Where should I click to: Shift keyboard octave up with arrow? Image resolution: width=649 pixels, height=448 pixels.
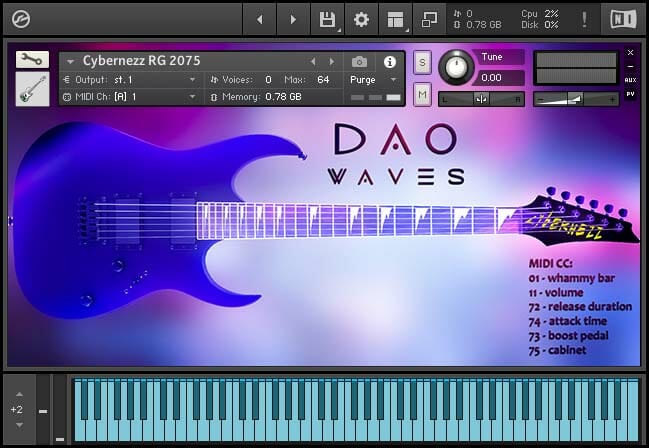tap(16, 396)
